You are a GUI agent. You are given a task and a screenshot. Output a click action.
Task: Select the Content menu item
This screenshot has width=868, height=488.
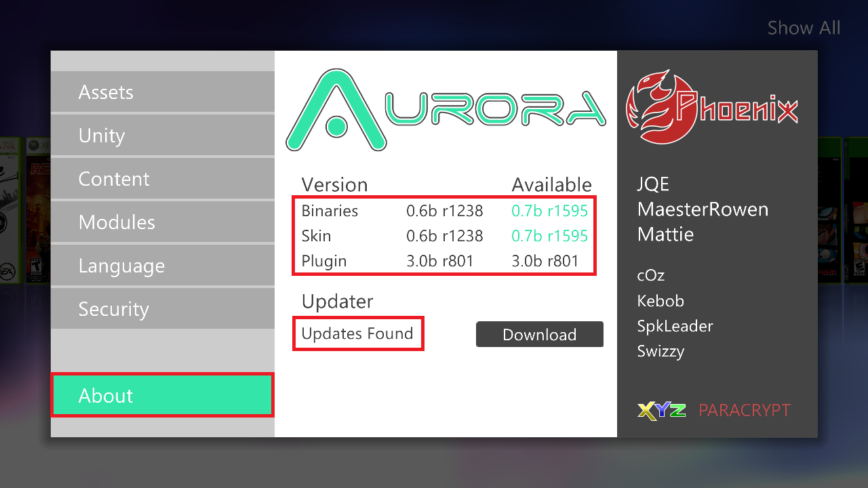pos(163,179)
